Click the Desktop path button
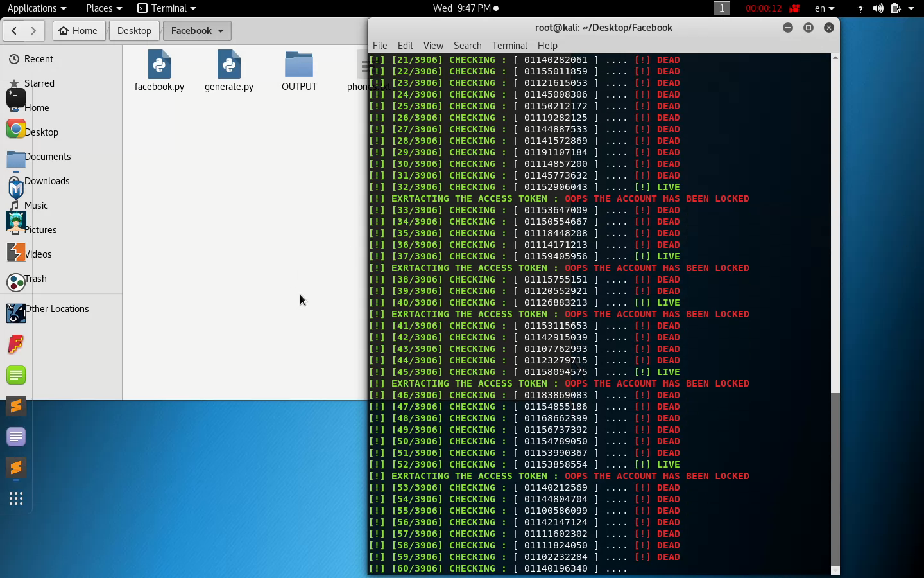Screen dimensions: 924x578 (134, 30)
